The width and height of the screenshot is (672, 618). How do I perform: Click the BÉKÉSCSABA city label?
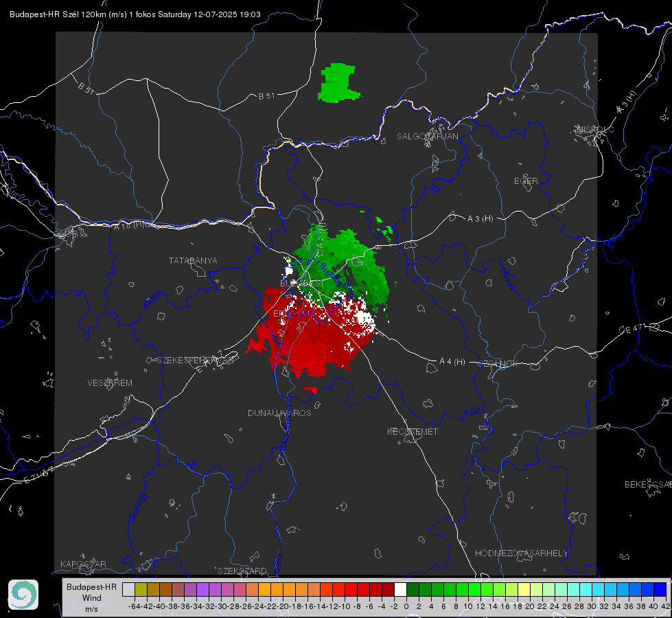click(x=648, y=484)
